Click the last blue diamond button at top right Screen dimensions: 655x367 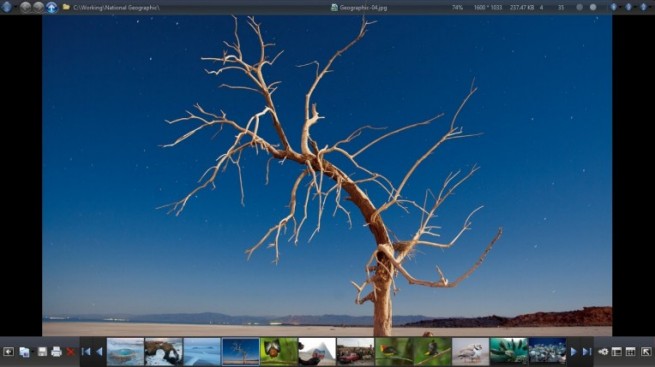coord(644,7)
